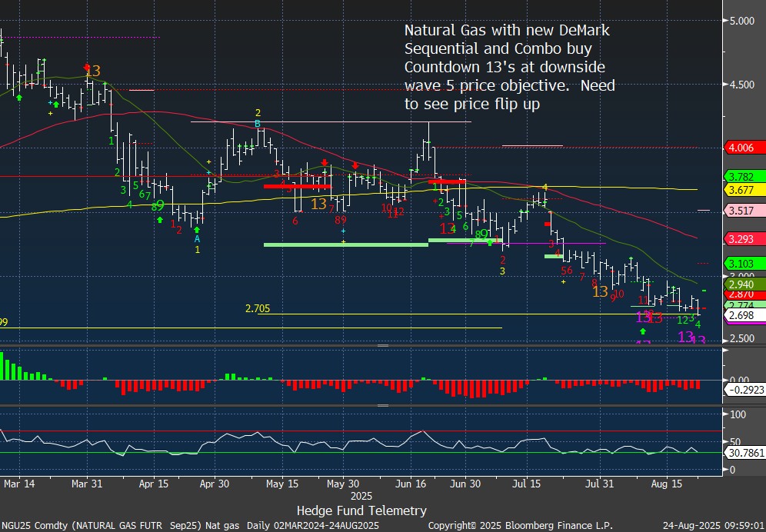
Task: Select the cyan A wave label
Action: [x=197, y=238]
